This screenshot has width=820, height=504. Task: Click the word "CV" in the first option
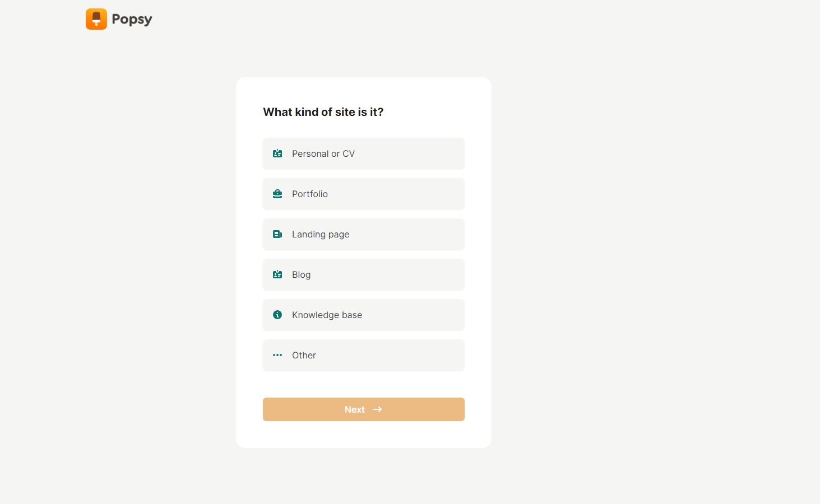point(349,153)
